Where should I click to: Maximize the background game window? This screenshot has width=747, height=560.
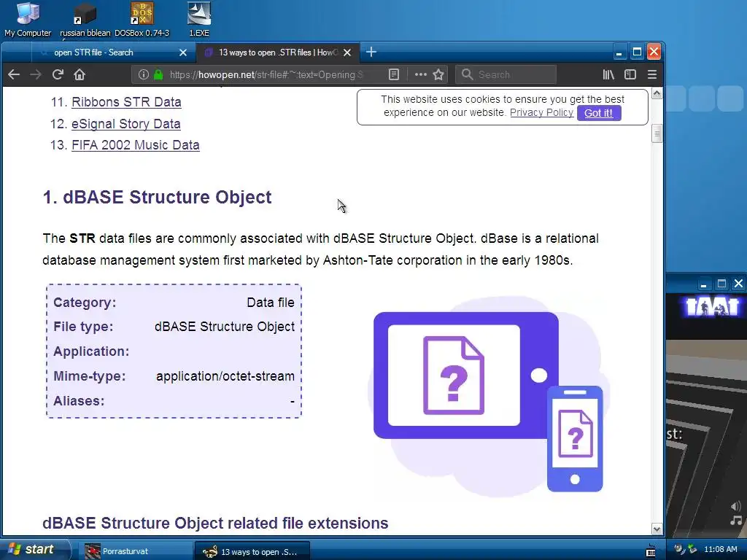click(x=721, y=284)
